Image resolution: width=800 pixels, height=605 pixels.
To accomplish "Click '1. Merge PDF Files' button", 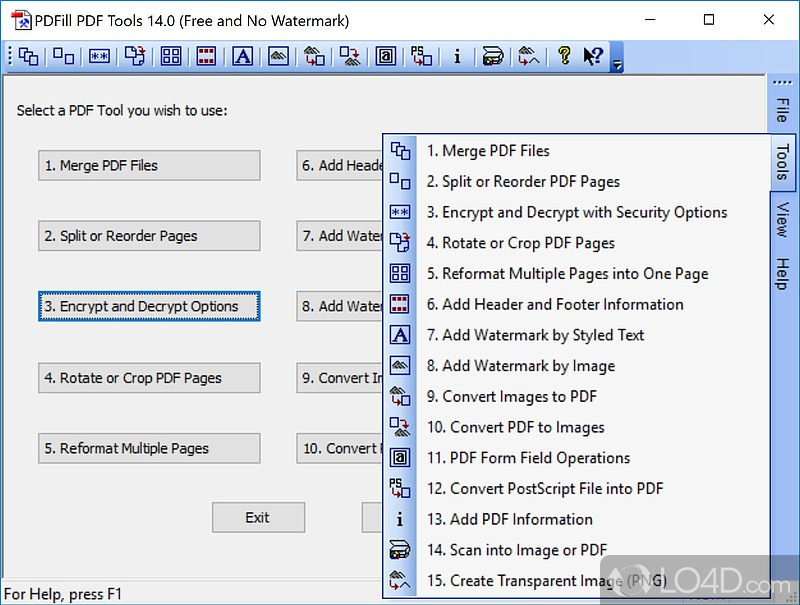I will [149, 165].
